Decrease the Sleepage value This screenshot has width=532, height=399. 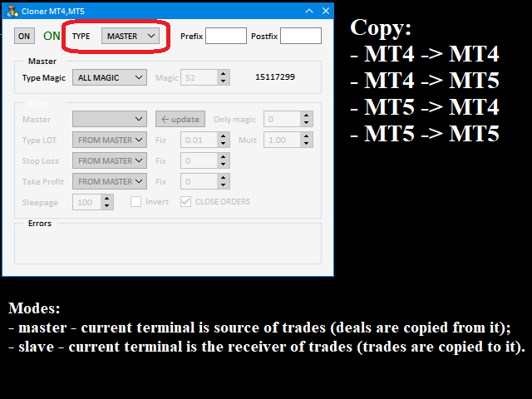pos(107,206)
